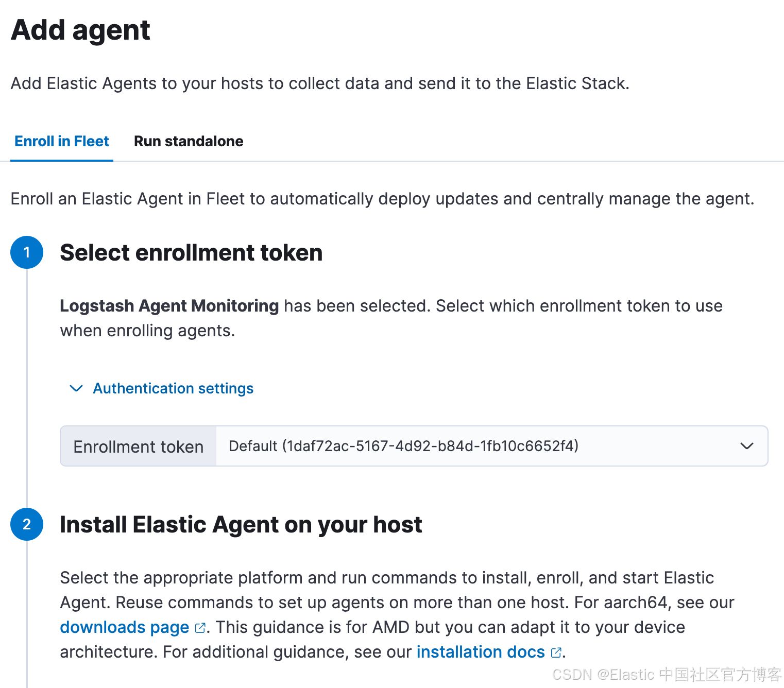This screenshot has width=784, height=688.
Task: Click external-link icon beside installation docs
Action: [x=556, y=652]
